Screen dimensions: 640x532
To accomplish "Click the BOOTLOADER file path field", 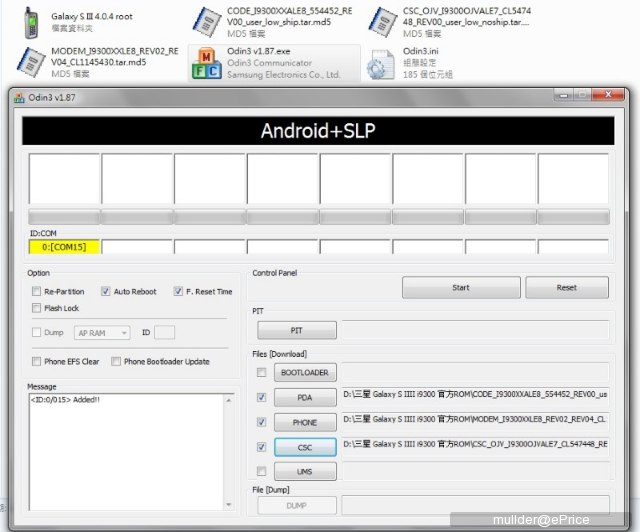I will point(476,372).
